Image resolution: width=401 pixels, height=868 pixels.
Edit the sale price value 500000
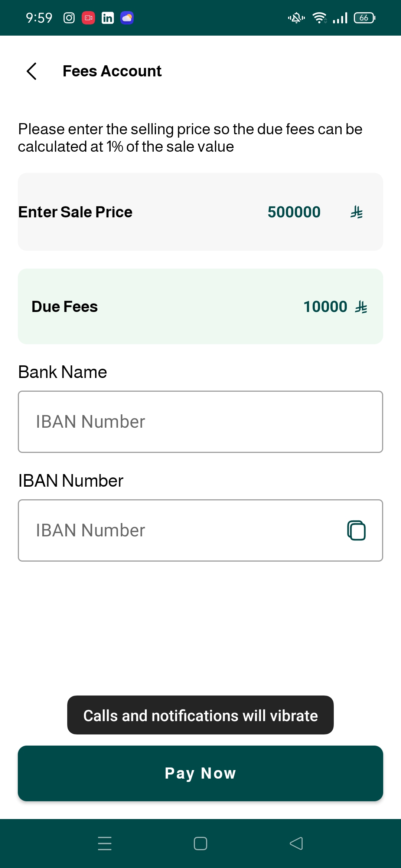click(294, 212)
